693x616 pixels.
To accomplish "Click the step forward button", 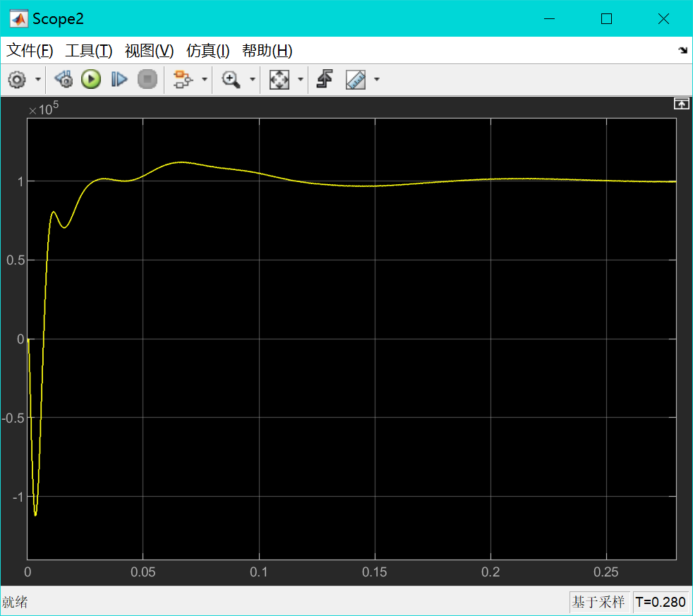I will click(x=119, y=80).
